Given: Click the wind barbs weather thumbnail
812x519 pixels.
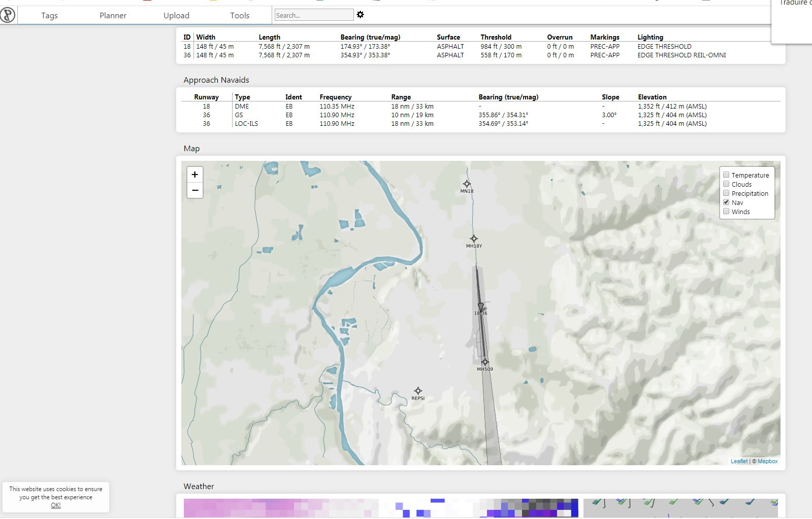Looking at the screenshot, I should tap(680, 508).
